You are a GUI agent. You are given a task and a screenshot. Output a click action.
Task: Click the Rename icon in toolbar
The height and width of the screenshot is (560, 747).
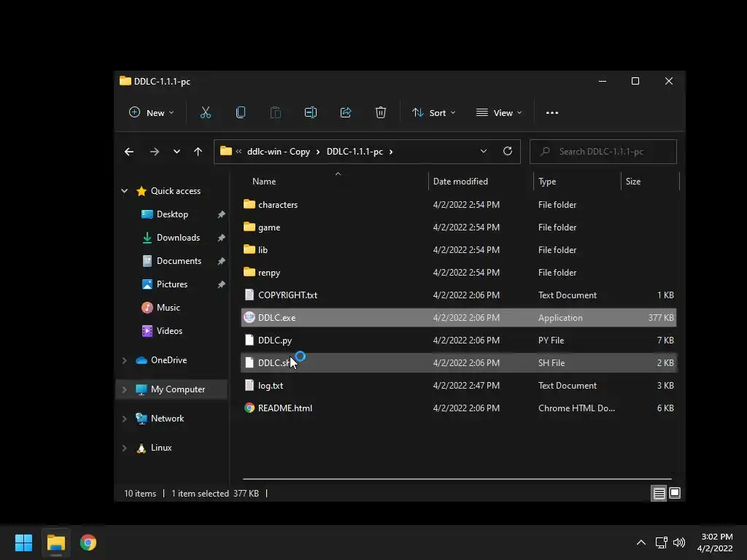(x=311, y=113)
